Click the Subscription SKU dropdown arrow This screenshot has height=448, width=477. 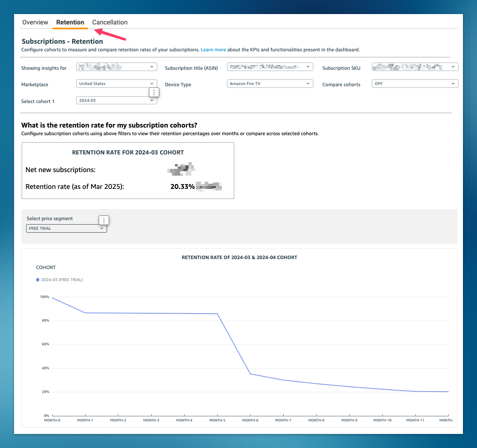(x=454, y=67)
